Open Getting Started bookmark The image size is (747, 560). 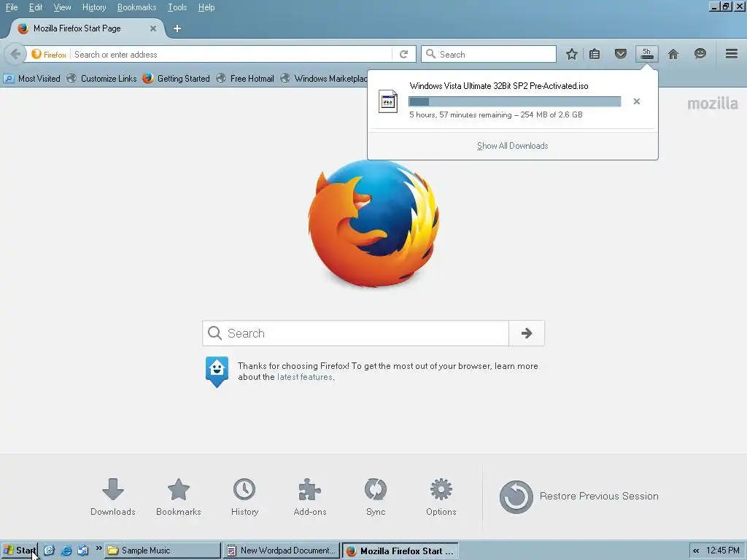point(177,79)
